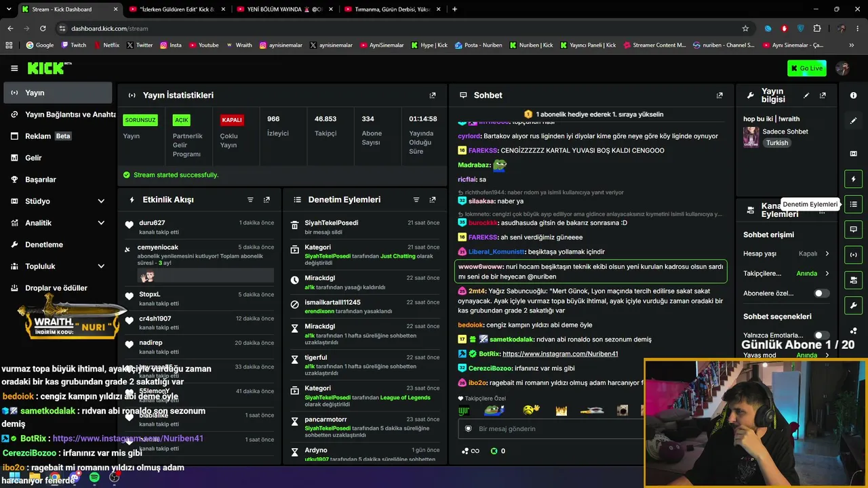This screenshot has width=868, height=488.
Task: Open the Yayıncı Paneli Kick bookmark
Action: tap(588, 45)
